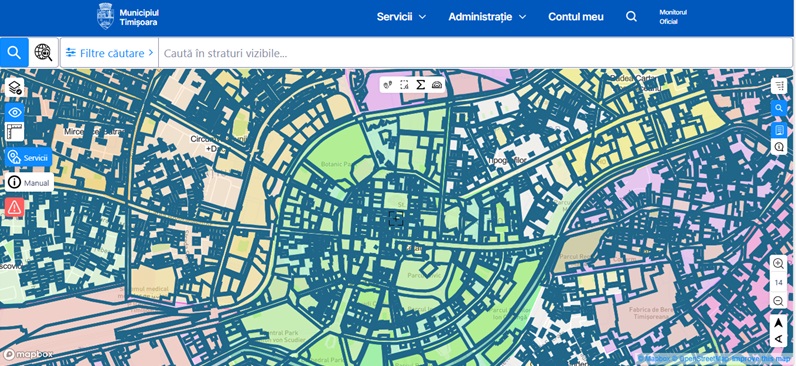
Task: Expand the Administrație dropdown menu
Action: click(487, 17)
